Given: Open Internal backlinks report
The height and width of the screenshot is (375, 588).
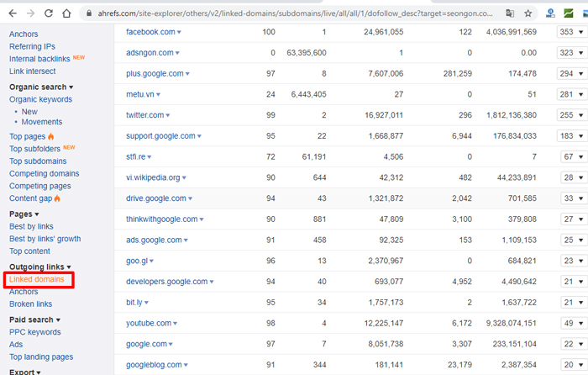Looking at the screenshot, I should (39, 59).
